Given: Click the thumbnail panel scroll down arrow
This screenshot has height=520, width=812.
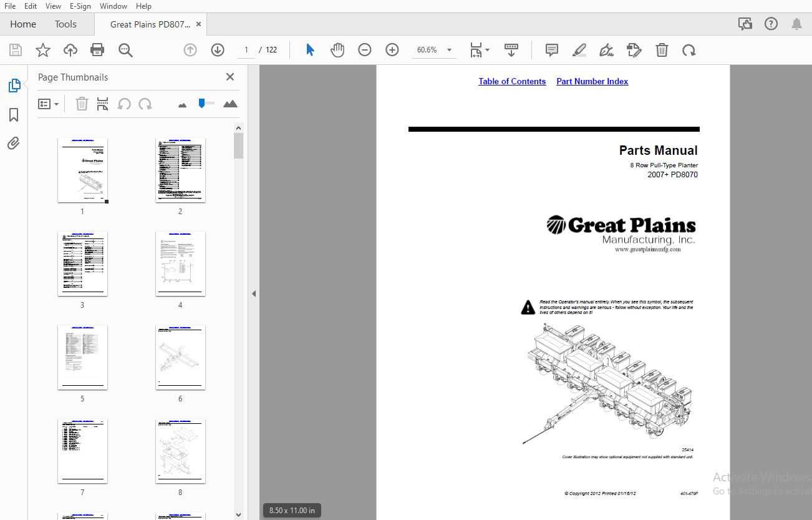Looking at the screenshot, I should pyautogui.click(x=238, y=515).
